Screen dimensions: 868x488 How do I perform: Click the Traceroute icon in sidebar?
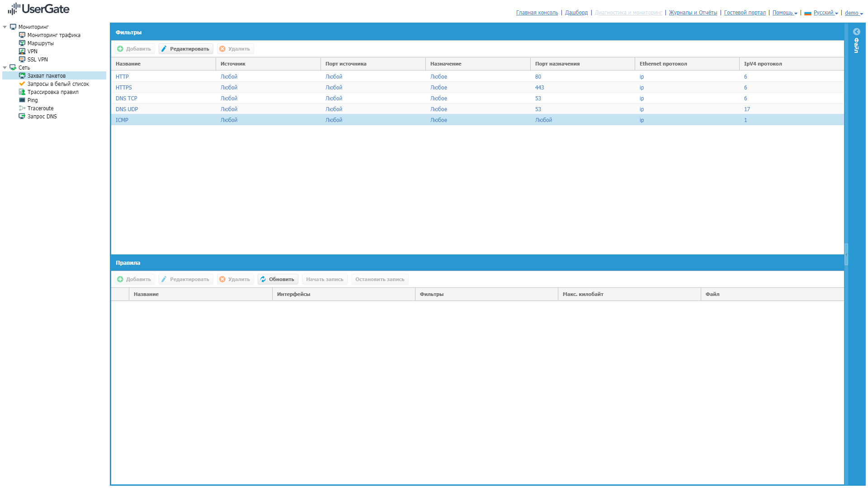[x=22, y=108]
